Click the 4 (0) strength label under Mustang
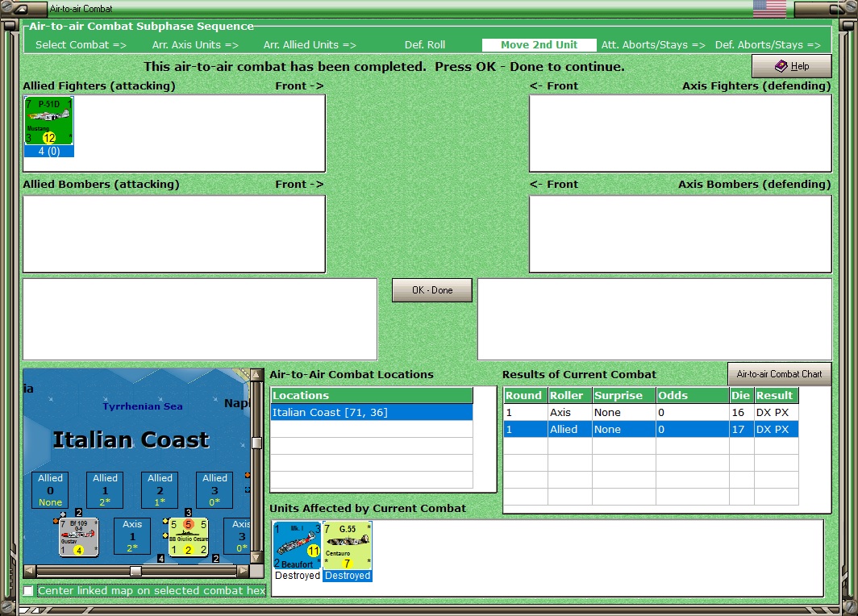The image size is (858, 616). click(48, 151)
